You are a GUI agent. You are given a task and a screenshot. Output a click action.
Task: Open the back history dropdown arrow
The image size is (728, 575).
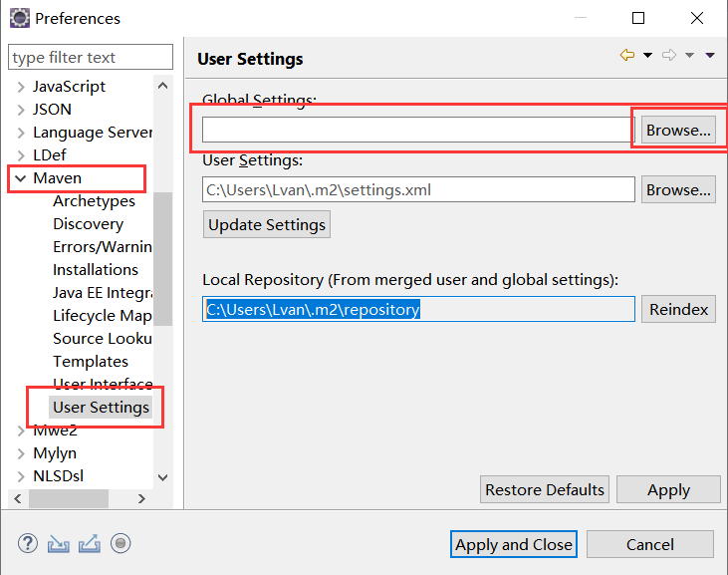[x=647, y=55]
